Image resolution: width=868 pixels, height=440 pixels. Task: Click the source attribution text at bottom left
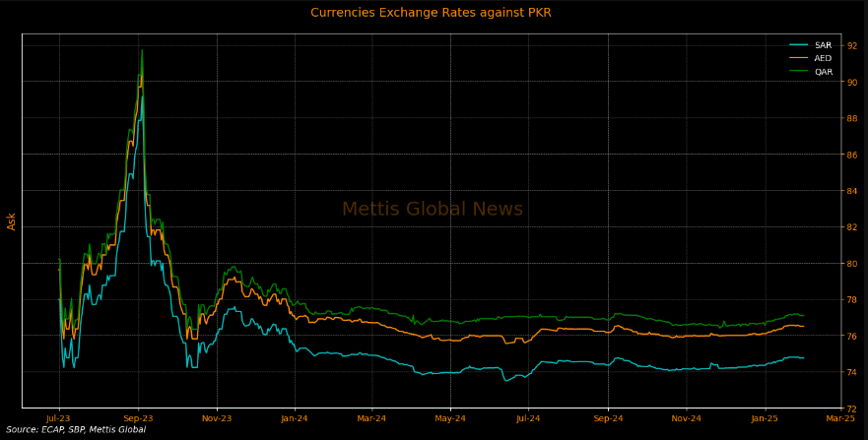tap(76, 429)
